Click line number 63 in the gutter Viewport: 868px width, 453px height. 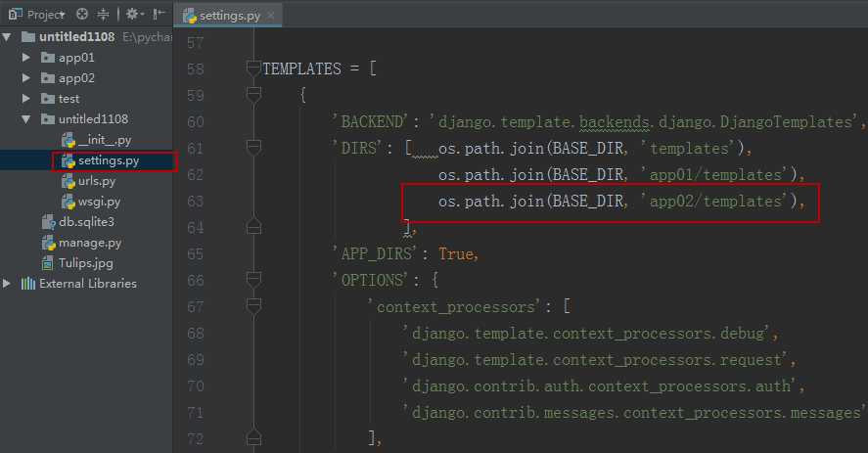point(196,201)
